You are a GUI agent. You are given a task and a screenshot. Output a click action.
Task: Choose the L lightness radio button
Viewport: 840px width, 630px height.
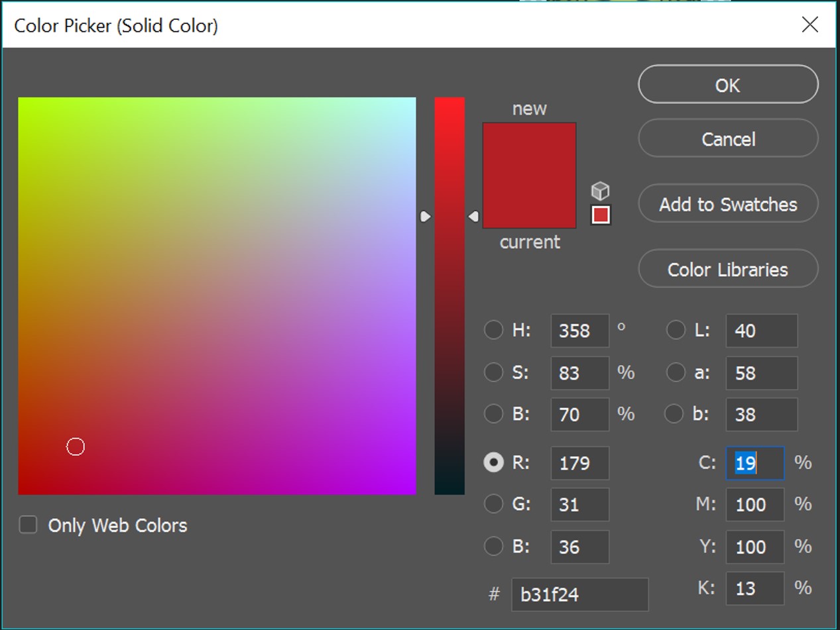[675, 330]
